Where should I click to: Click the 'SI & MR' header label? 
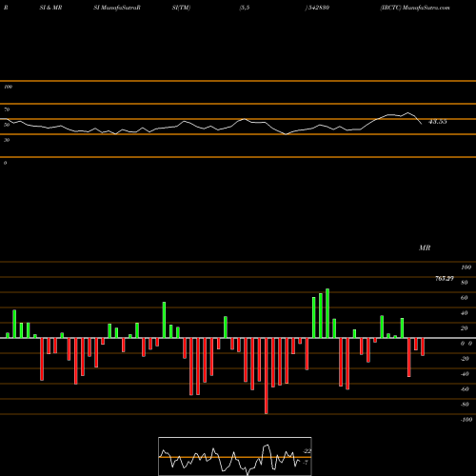[50, 8]
